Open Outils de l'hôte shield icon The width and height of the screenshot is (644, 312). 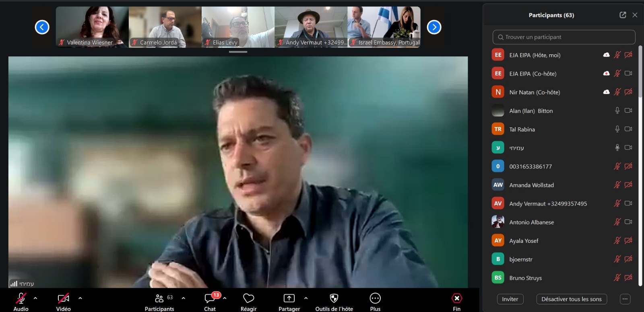click(x=334, y=298)
